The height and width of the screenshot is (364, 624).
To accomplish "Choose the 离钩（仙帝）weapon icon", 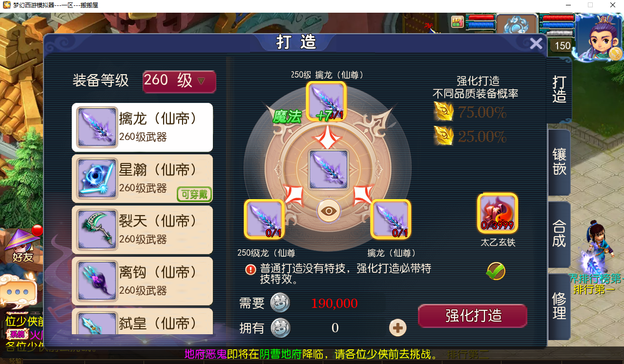I will click(97, 281).
